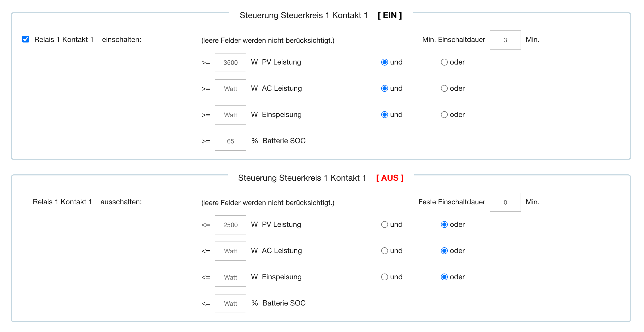Viewport: 644px width, 332px height.
Task: Click the AC Leistung input in EIN section
Action: pos(230,89)
